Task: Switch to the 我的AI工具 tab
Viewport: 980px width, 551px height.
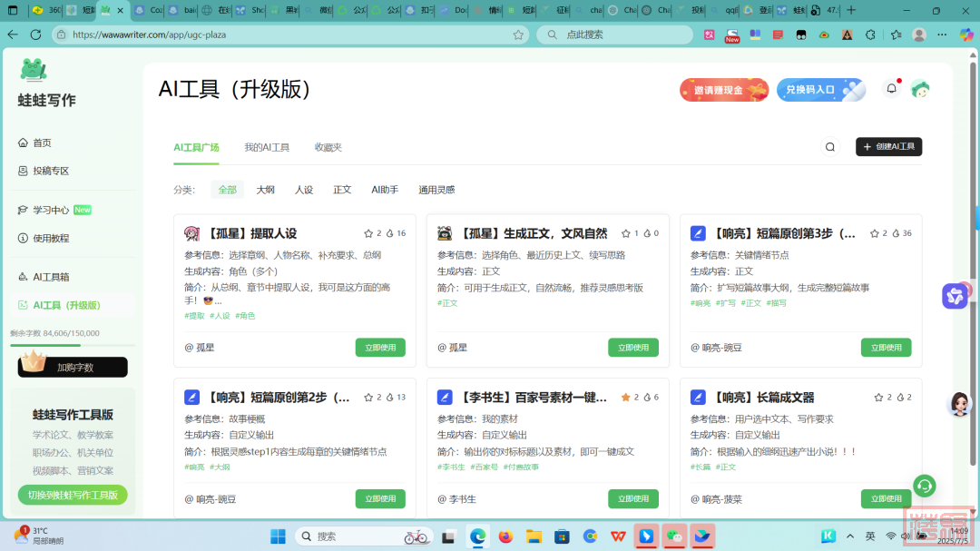Action: [x=267, y=147]
